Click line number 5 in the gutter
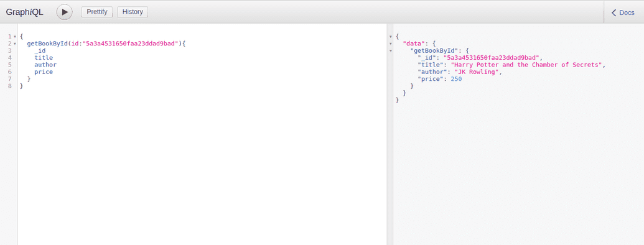The image size is (644, 245). point(9,65)
